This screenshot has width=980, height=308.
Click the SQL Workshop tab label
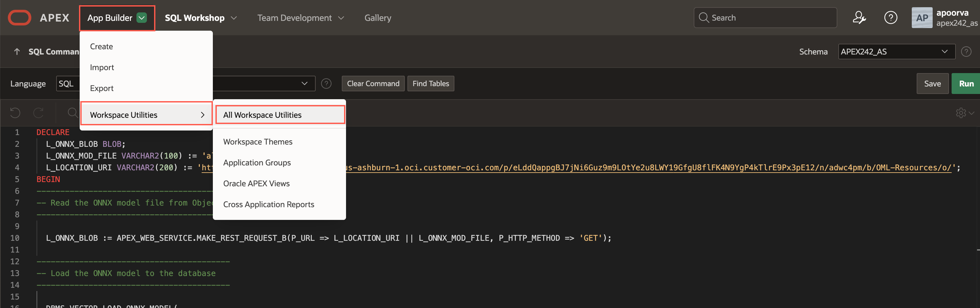click(x=195, y=18)
